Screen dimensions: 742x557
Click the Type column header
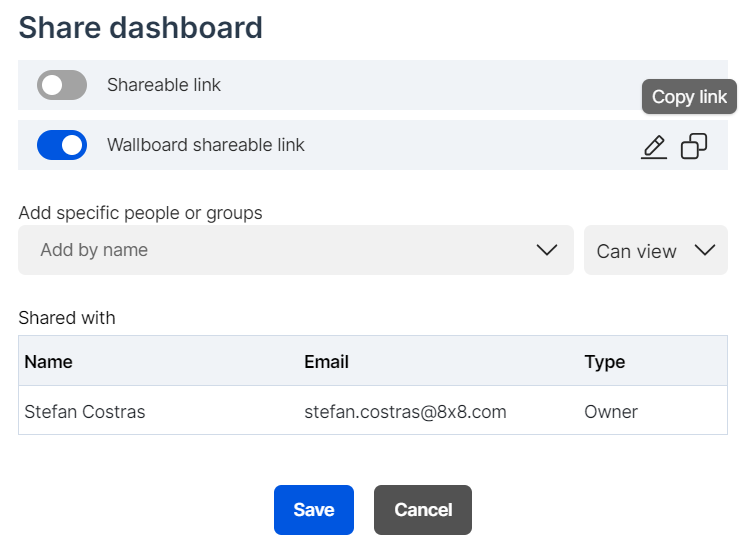tap(604, 362)
